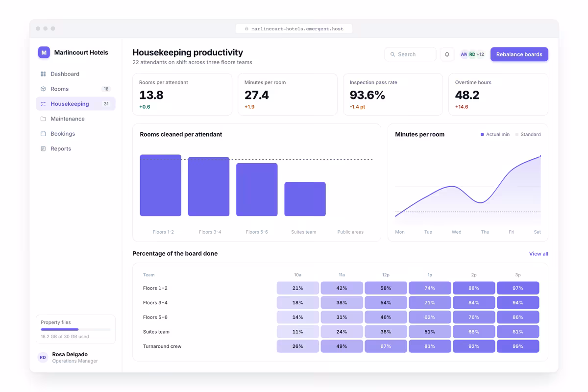
Task: Click the browser URL address bar
Action: 294,29
